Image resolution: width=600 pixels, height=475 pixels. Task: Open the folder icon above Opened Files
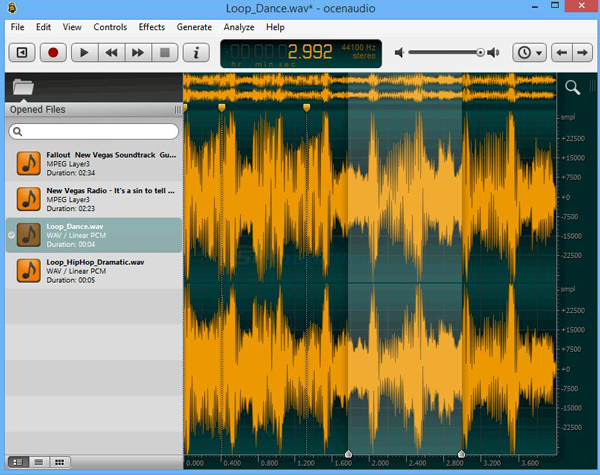click(23, 87)
